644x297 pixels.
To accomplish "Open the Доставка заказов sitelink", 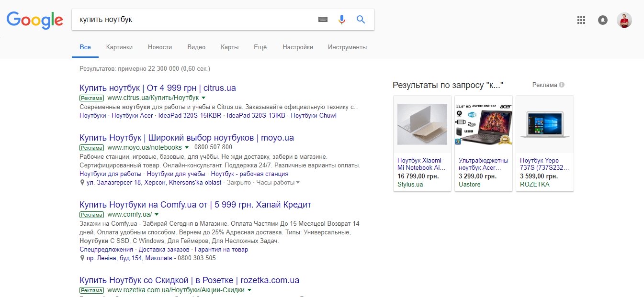I will [164, 250].
